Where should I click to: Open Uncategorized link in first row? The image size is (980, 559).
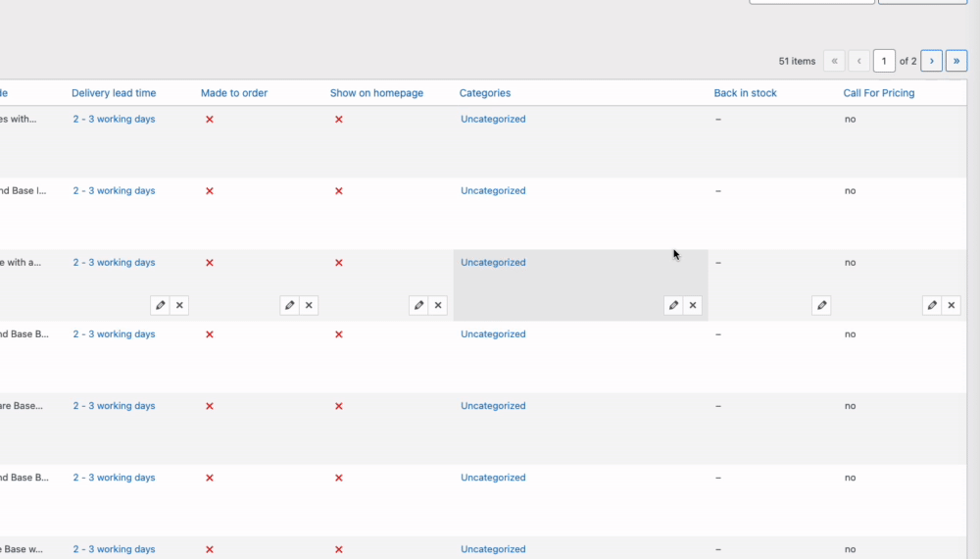click(x=493, y=119)
